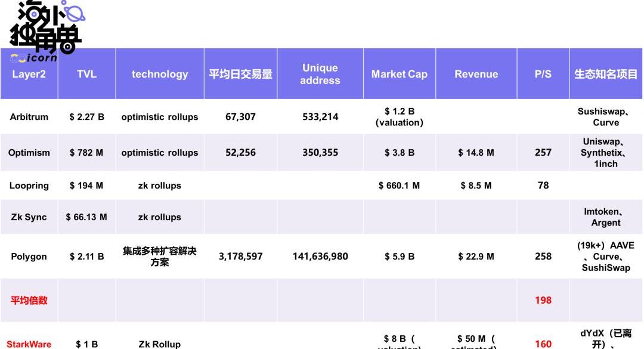Click the 平均日交易量 column header
This screenshot has height=349, width=644.
click(x=240, y=74)
